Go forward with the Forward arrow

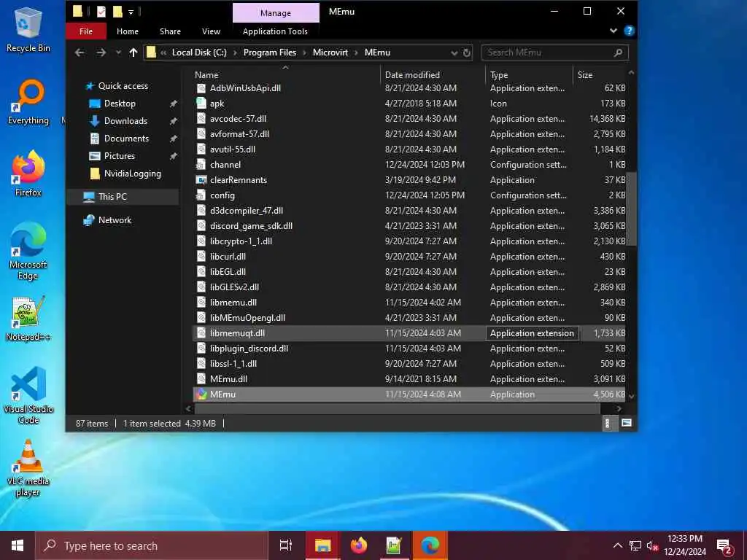[101, 52]
